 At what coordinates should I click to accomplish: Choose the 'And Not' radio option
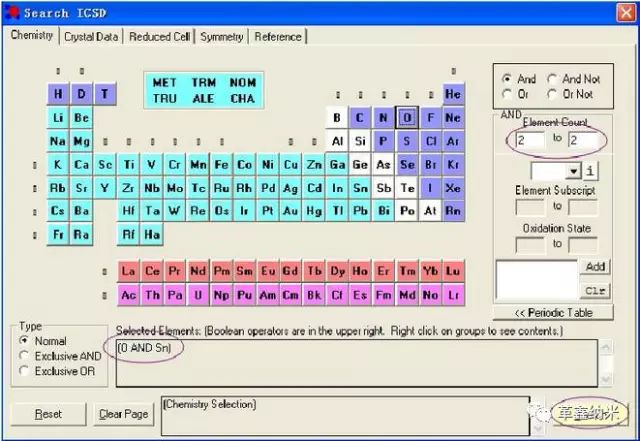[553, 79]
